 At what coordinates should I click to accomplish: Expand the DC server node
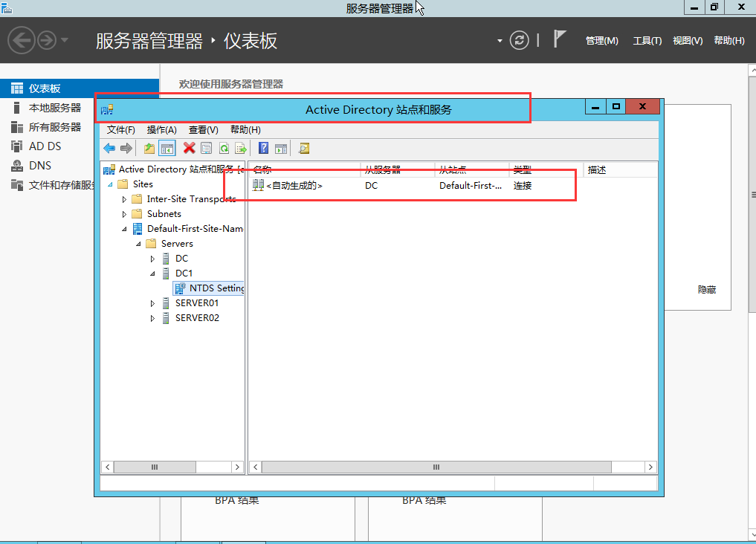point(152,259)
